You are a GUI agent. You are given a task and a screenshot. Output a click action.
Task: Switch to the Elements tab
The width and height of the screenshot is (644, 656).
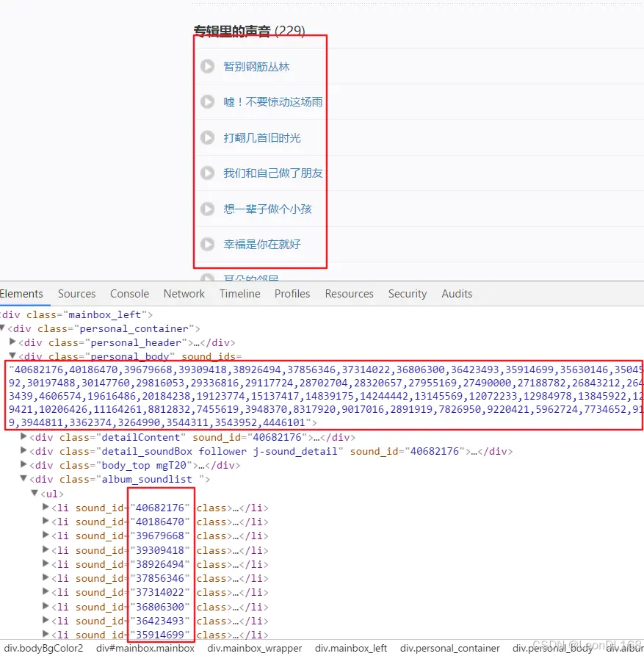pos(21,294)
